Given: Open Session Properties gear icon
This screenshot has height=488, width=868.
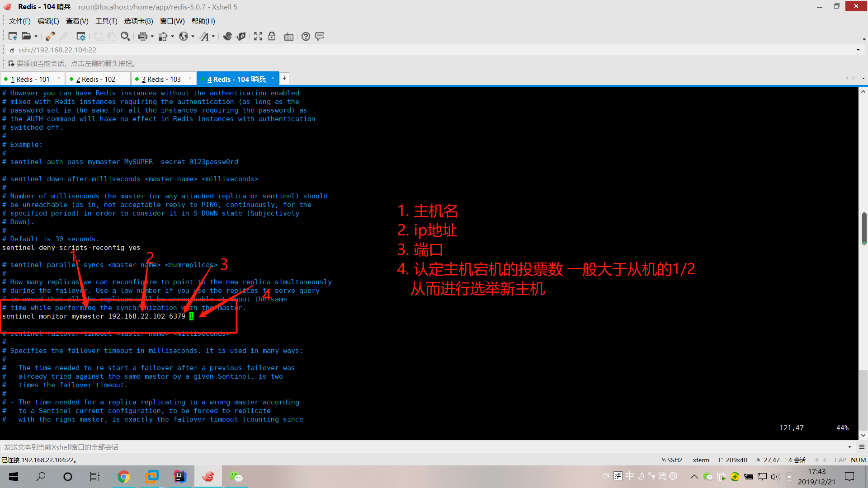Looking at the screenshot, I should (81, 36).
